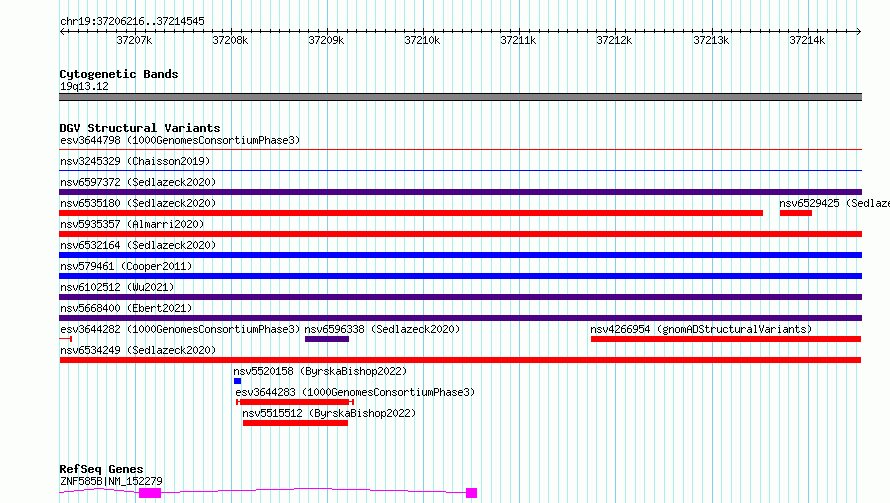Viewport: 890px width, 503px height.
Task: Open the nsv5668400 Ebert2021 label
Action: [x=126, y=308]
